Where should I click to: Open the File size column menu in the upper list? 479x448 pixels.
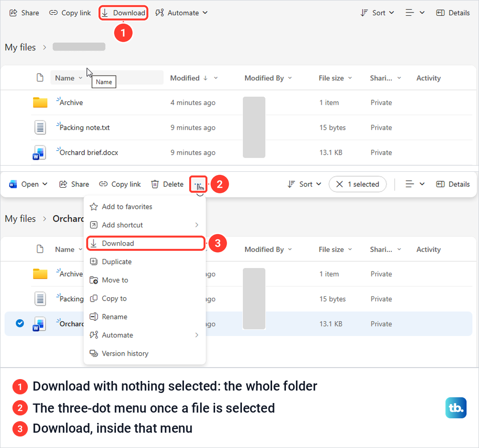(335, 78)
